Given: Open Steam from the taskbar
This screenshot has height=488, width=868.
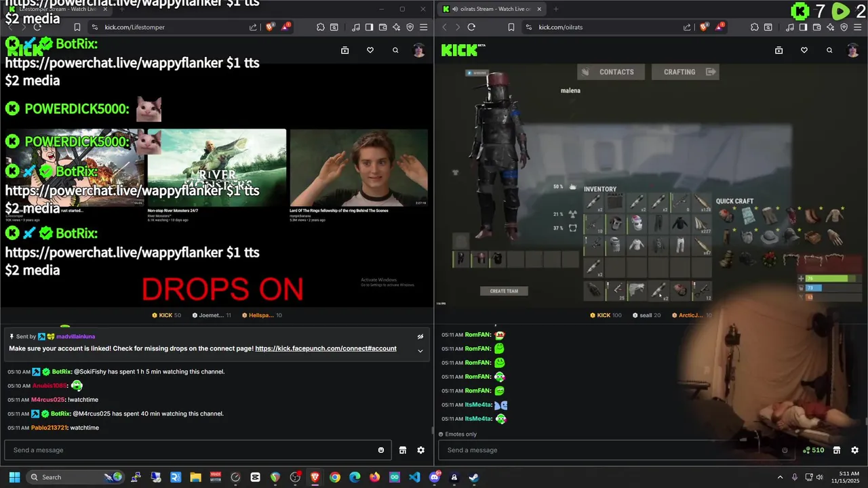Looking at the screenshot, I should [474, 477].
